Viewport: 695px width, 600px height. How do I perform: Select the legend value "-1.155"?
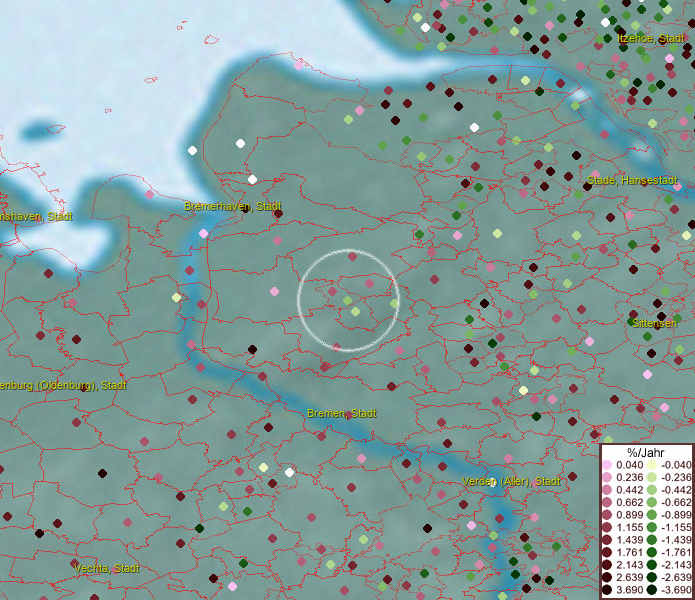[676, 527]
